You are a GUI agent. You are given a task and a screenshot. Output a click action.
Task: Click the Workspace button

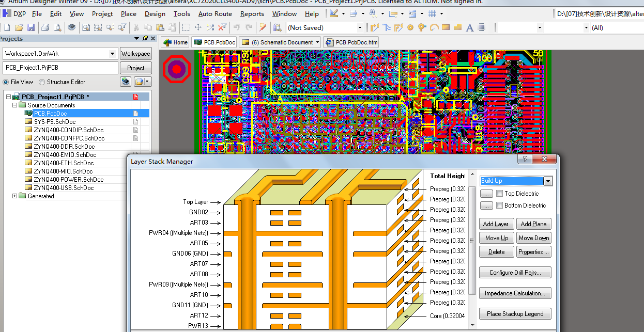click(135, 54)
